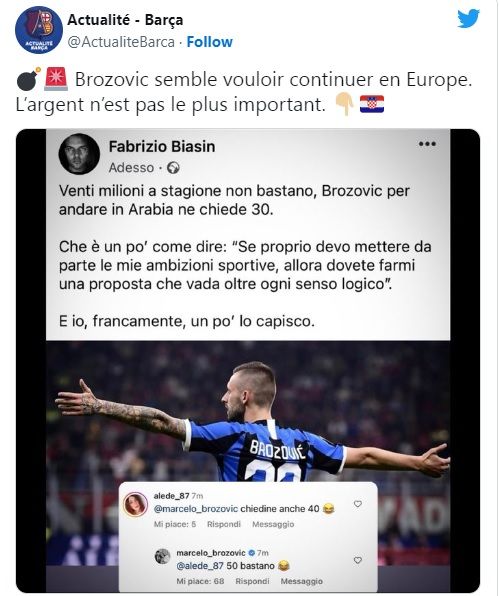Screen dimensions: 499x596
Task: Click Messaggio under alede_87's comment
Action: pyautogui.click(x=273, y=524)
